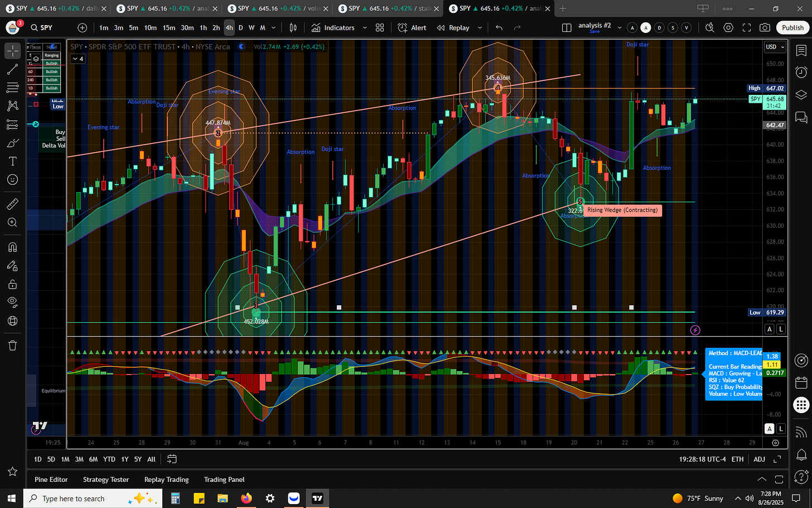Add symbol to compare plus icon
Screen dimensions: 812x508
83,28
